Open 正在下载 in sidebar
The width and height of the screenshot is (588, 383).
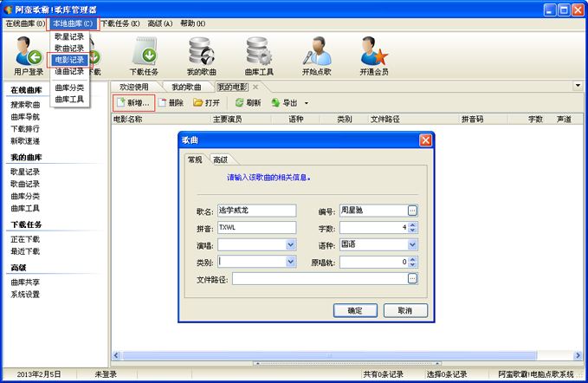tap(25, 239)
